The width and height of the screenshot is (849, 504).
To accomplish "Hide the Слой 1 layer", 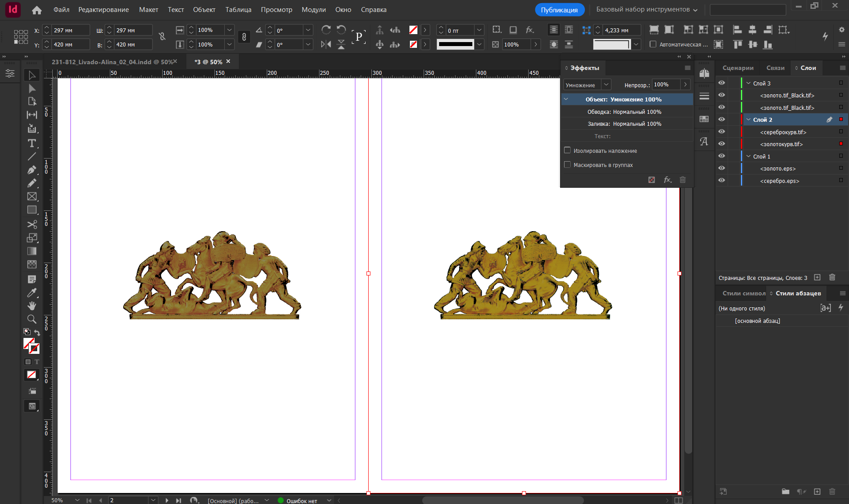I will (722, 156).
